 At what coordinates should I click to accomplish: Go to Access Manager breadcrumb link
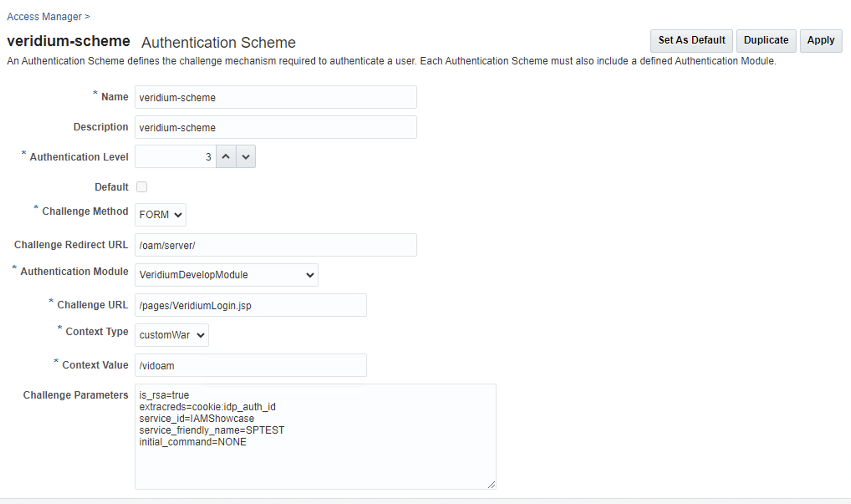[x=44, y=17]
